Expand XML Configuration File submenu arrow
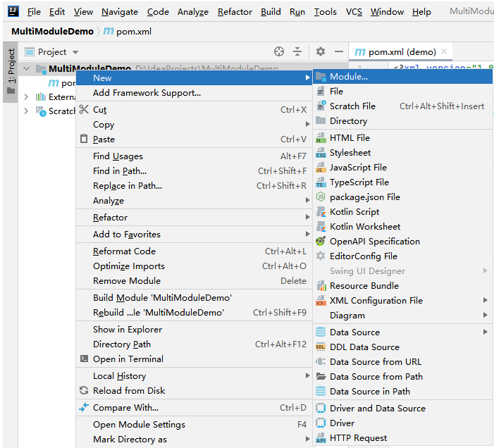Image resolution: width=494 pixels, height=448 pixels. point(486,300)
